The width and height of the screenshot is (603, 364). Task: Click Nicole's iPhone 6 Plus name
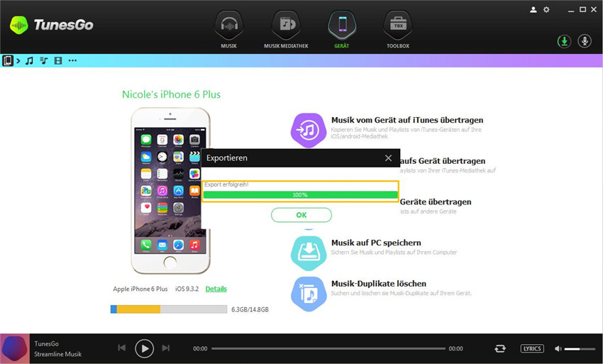171,94
